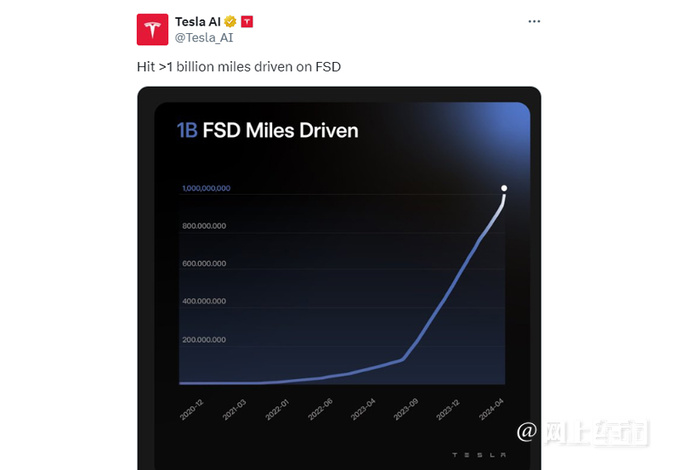
Task: Click the 800,000,000 axis label
Action: point(204,226)
